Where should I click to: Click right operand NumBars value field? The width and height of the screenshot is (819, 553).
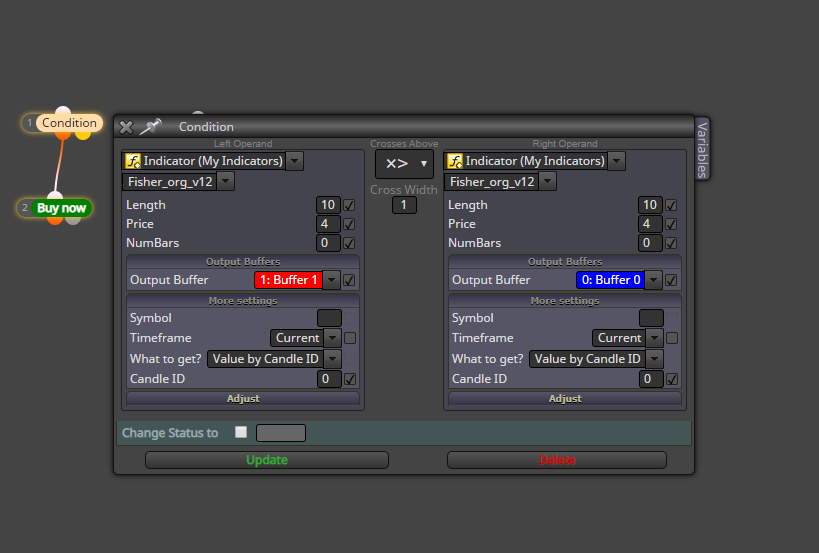click(650, 243)
